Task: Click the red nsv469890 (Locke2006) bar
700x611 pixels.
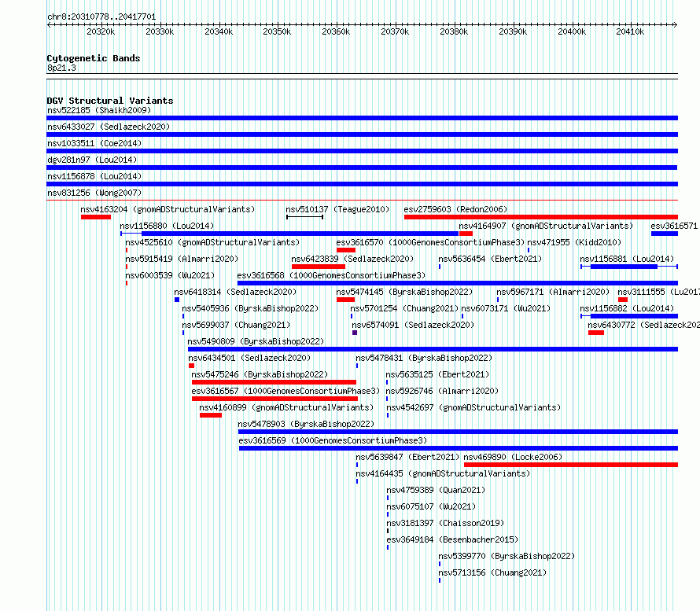Action: click(x=571, y=465)
